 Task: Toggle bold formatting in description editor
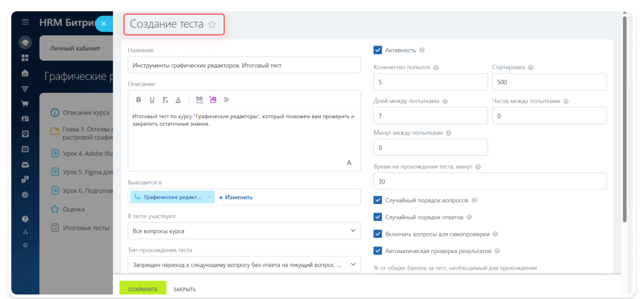138,100
